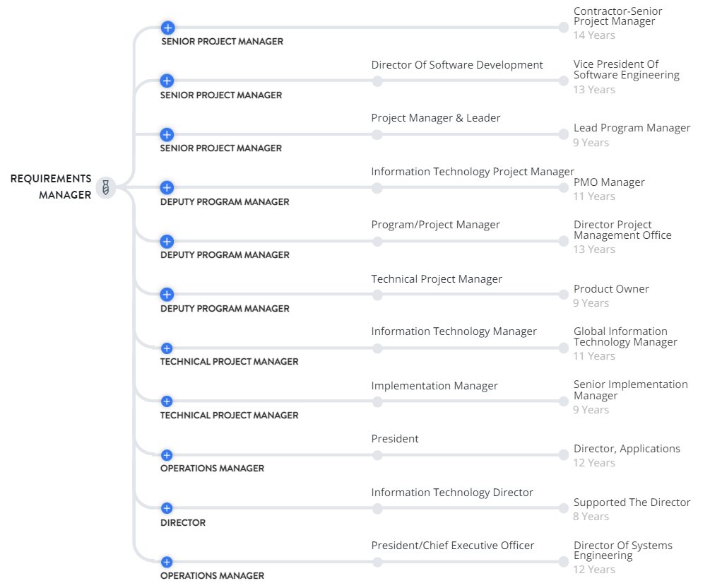Click plus icon for Technical Project Manager toward Global IT Manager

(167, 348)
